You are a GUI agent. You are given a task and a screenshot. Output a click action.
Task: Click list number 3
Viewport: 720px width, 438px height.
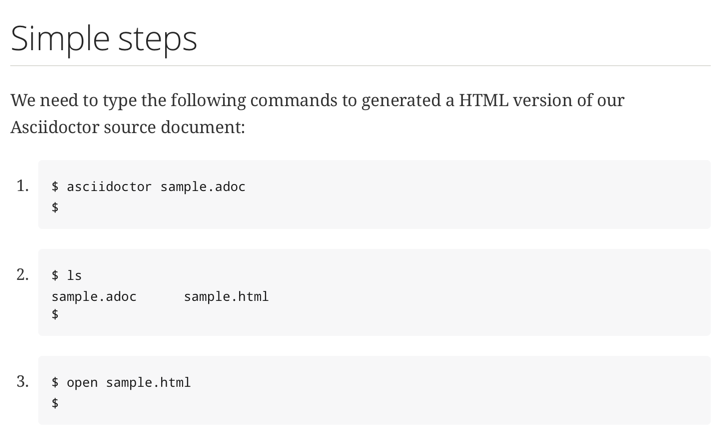click(x=23, y=381)
